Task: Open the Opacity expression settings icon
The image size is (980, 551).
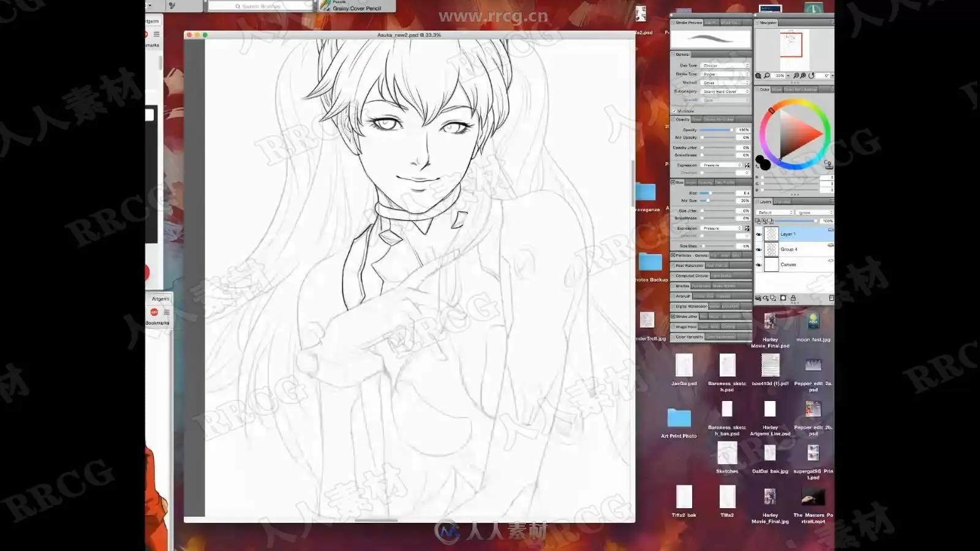Action: tap(747, 165)
